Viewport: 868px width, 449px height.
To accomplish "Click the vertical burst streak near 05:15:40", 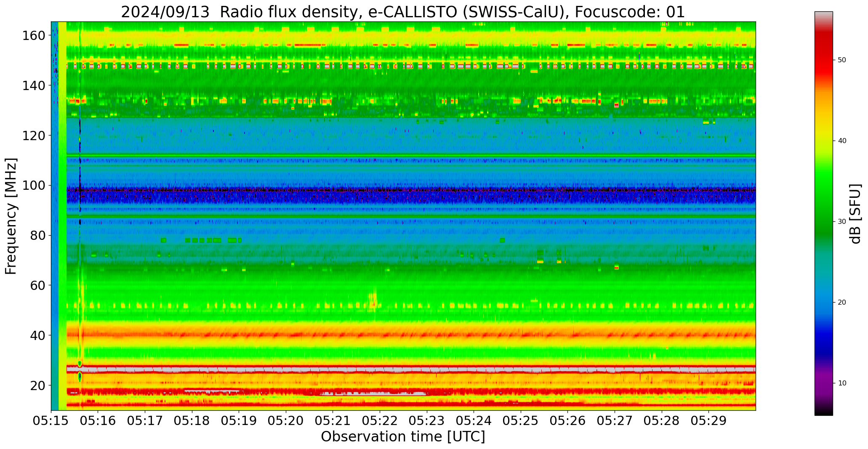I will pos(80,168).
